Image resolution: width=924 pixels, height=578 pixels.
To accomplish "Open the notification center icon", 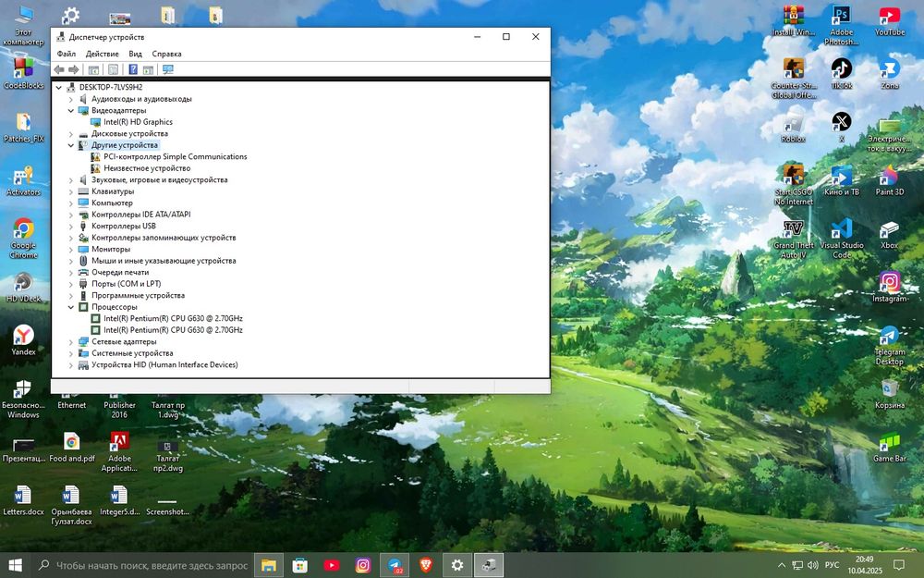I will (899, 565).
